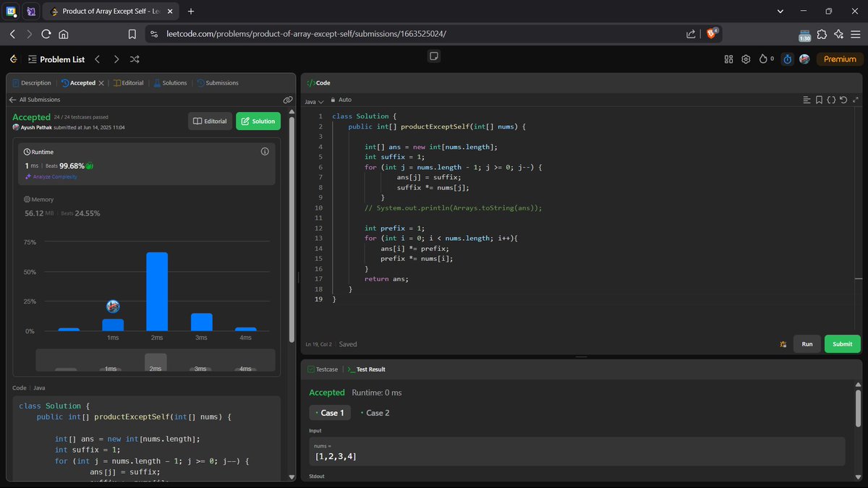This screenshot has width=868, height=488.
Task: Go to browser home page
Action: point(64,34)
